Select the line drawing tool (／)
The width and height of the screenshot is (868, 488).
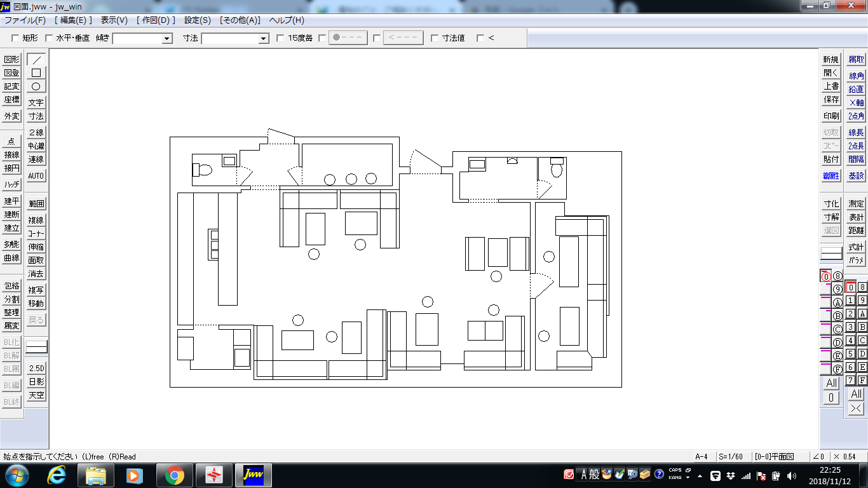click(36, 60)
